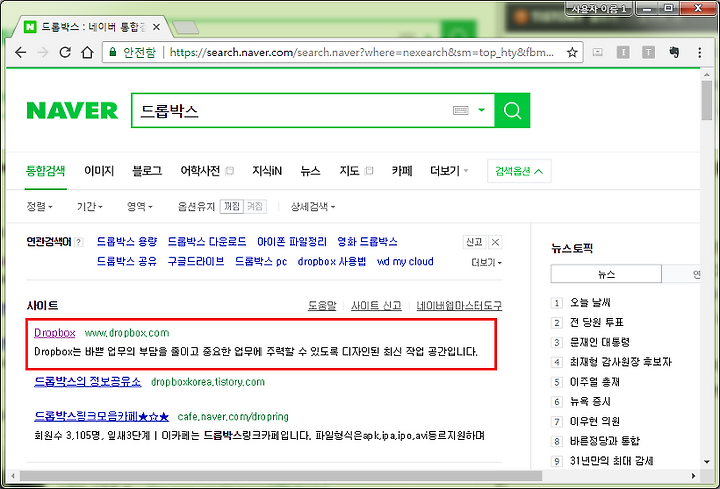720x489 pixels.
Task: Open the 어학사전 tab
Action: (x=200, y=171)
